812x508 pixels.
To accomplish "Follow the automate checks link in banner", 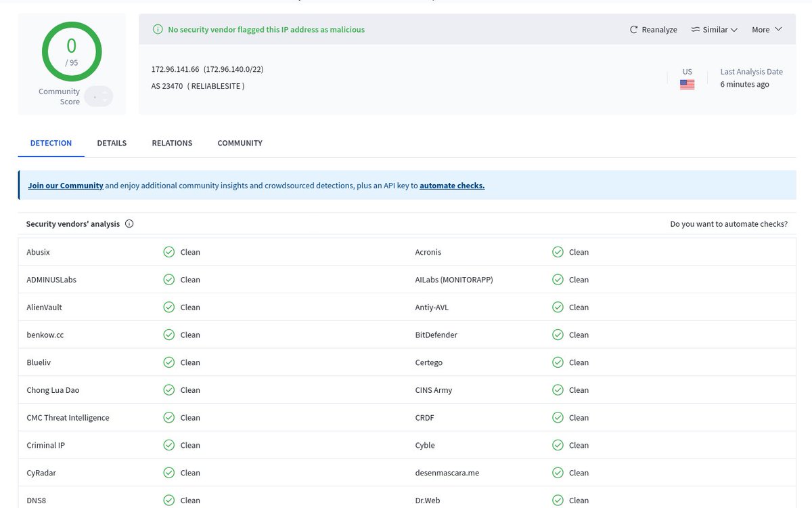I will click(x=452, y=186).
